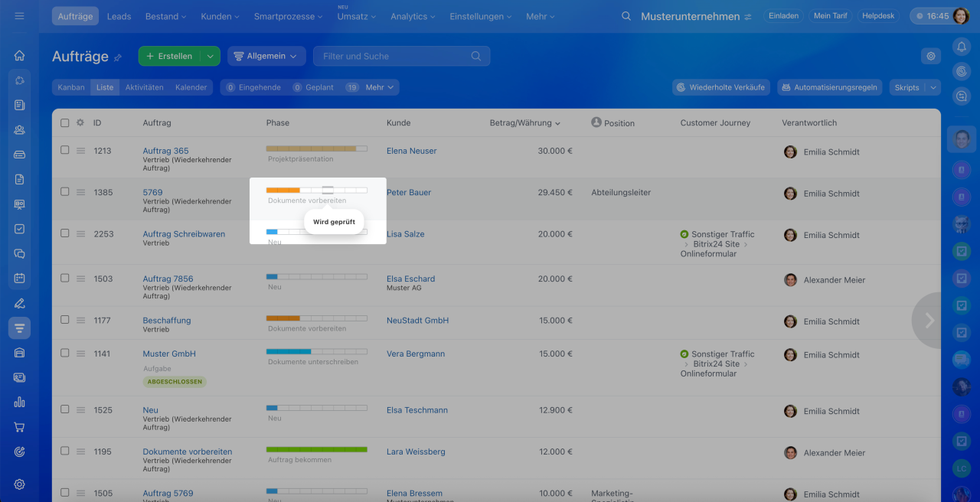The width and height of the screenshot is (980, 502).
Task: Open the Auftrag Schreibwaren link
Action: point(184,234)
